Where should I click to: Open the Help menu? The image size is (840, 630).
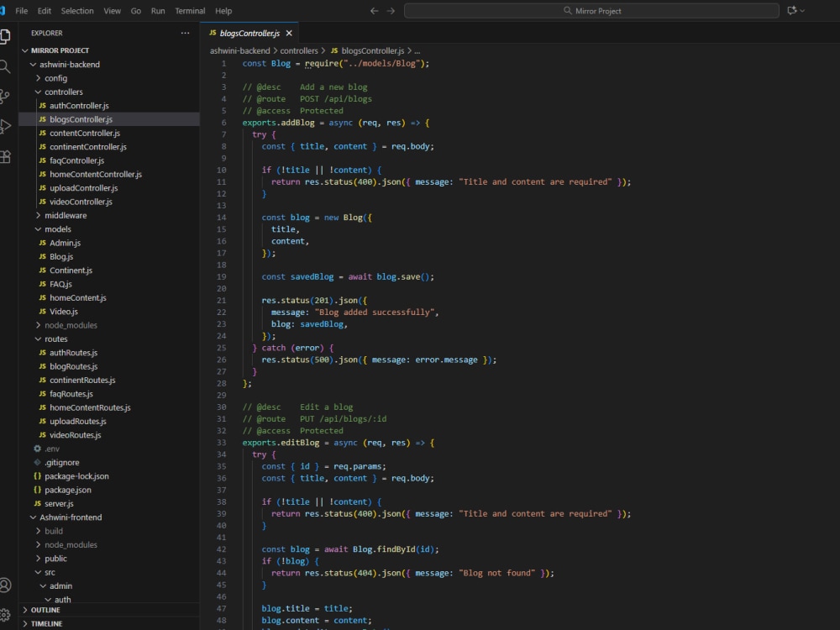223,11
